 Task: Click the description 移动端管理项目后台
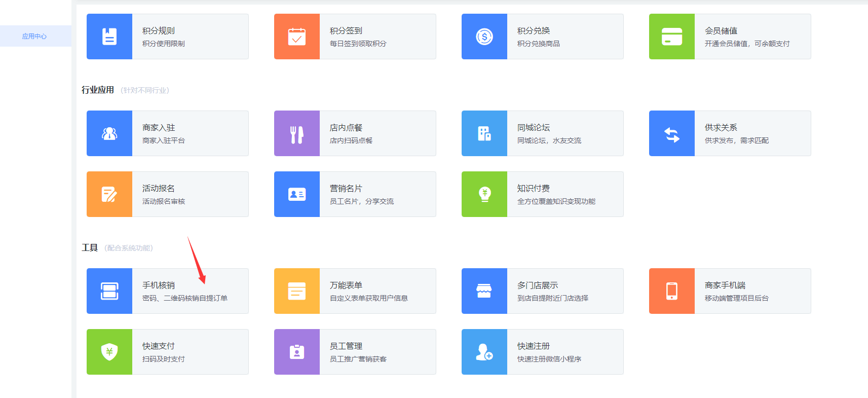coord(737,298)
